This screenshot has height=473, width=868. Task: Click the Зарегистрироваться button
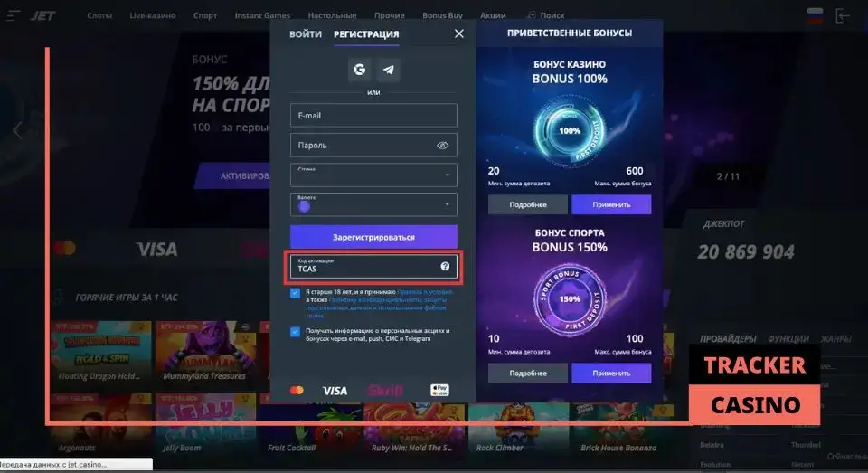click(x=373, y=237)
